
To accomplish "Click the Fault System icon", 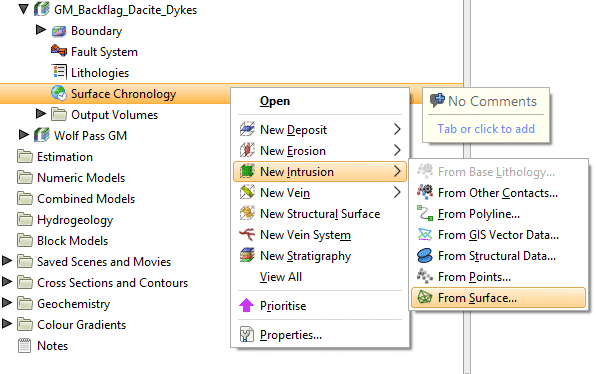I will (x=59, y=51).
